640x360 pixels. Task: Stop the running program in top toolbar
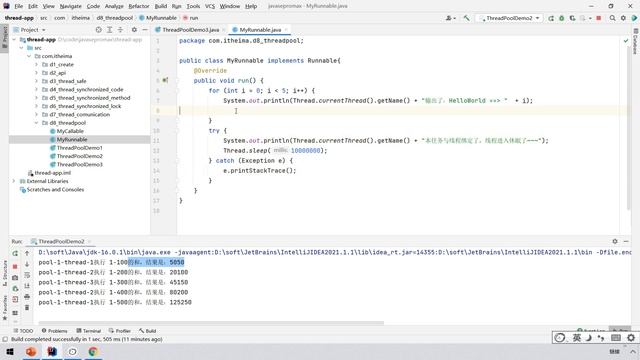point(599,18)
